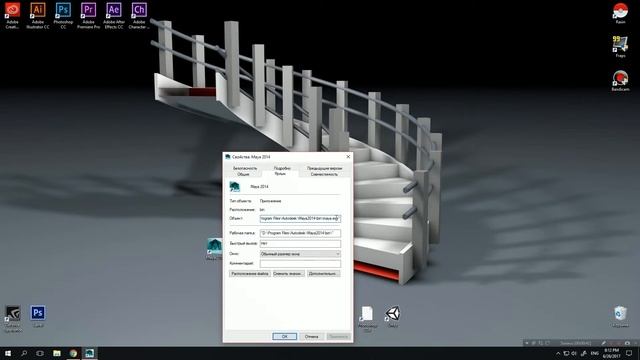Click the Отмена cancel button
Screen dimensions: 640x360
[311, 336]
